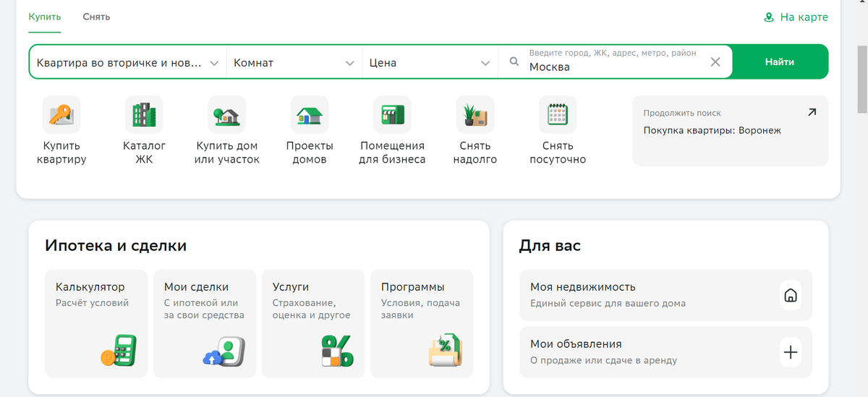Continue the search Покупка квартиры: Воронеж

click(x=712, y=131)
